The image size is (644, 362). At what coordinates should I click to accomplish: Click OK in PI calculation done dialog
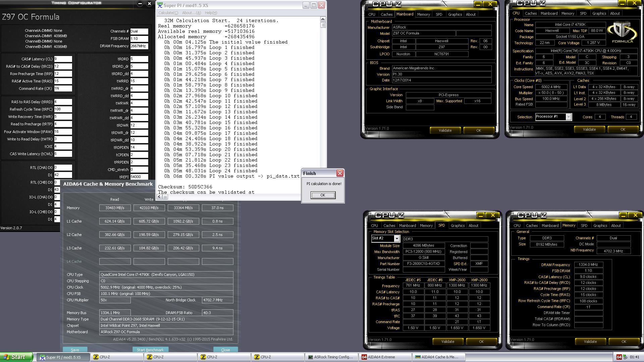323,195
